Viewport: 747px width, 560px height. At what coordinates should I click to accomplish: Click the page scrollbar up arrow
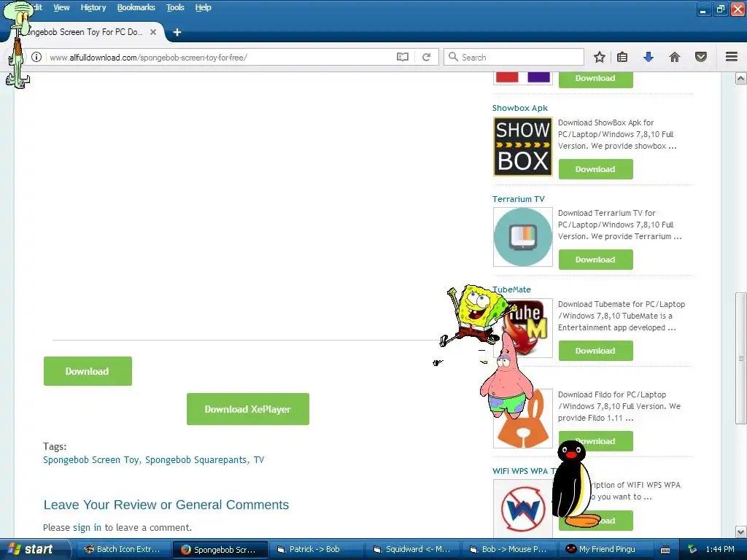[740, 79]
